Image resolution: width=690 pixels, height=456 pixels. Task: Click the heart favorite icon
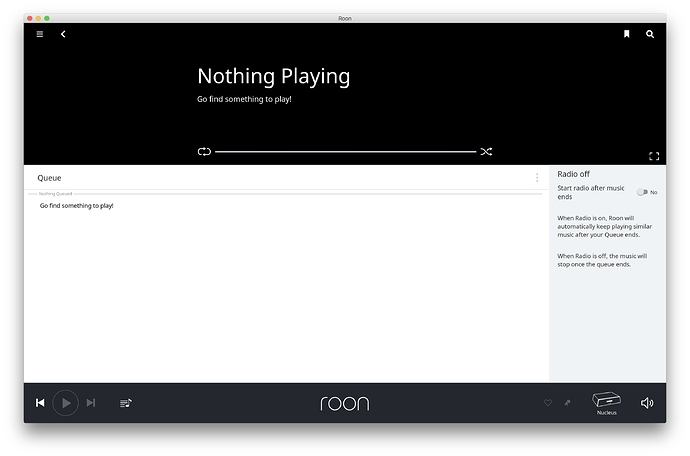[548, 403]
